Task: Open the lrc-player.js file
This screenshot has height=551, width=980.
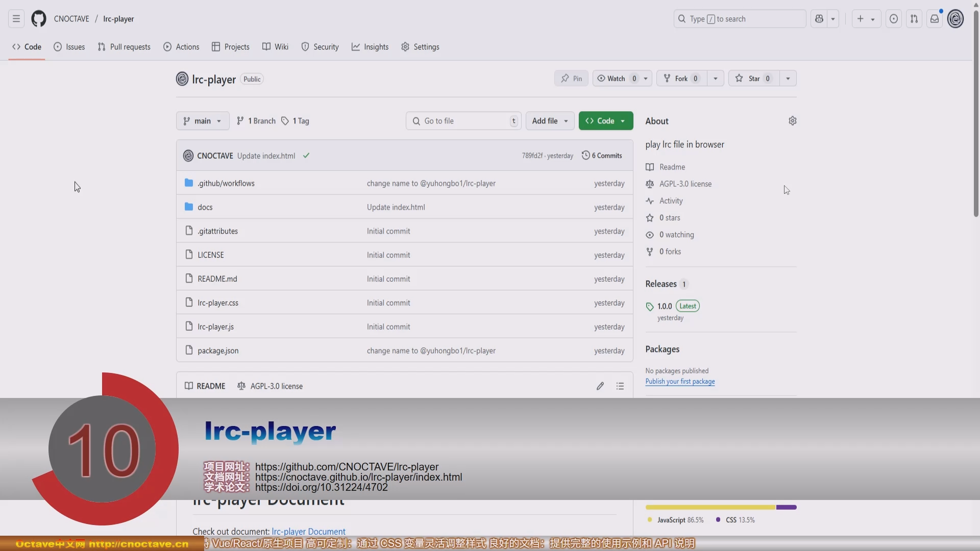Action: [x=215, y=327]
